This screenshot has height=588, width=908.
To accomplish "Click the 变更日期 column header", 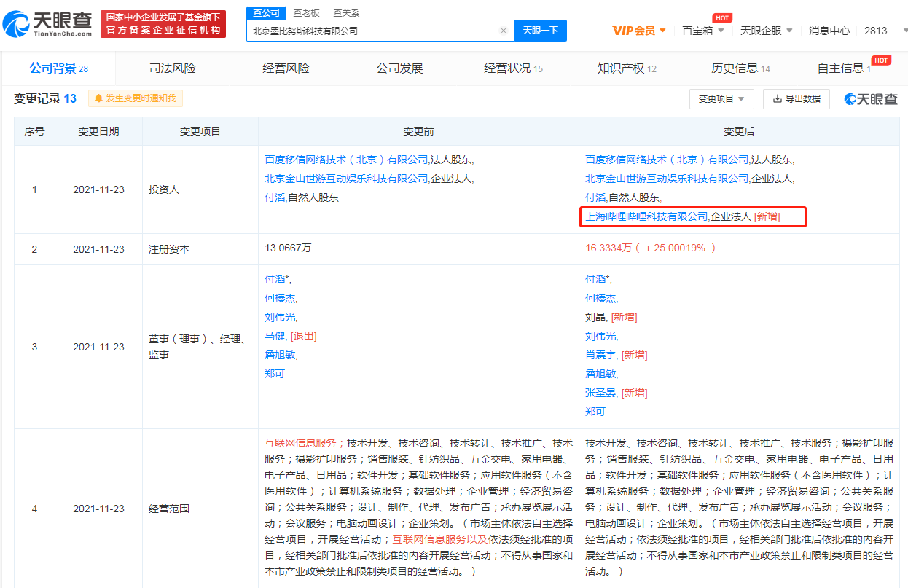I will pos(98,131).
